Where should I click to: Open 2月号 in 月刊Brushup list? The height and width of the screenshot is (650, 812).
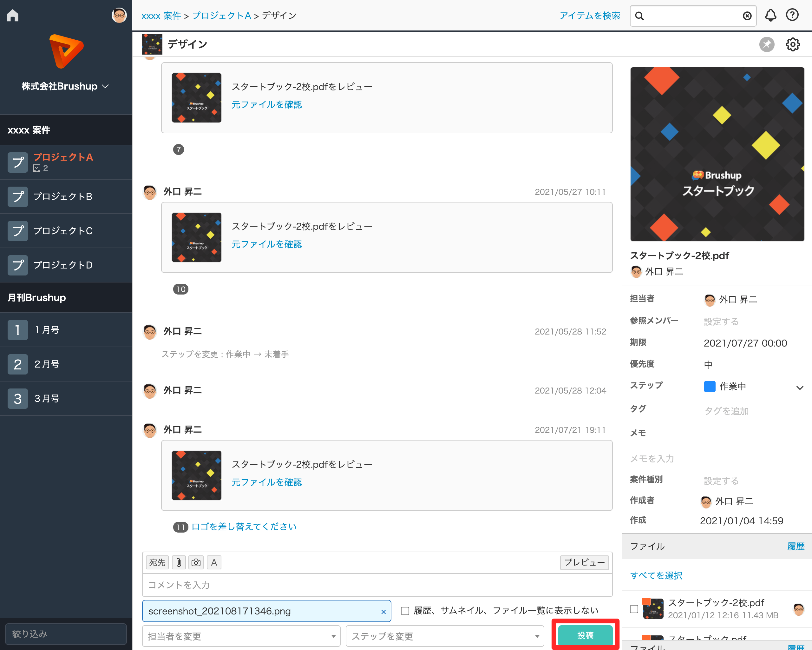click(47, 364)
